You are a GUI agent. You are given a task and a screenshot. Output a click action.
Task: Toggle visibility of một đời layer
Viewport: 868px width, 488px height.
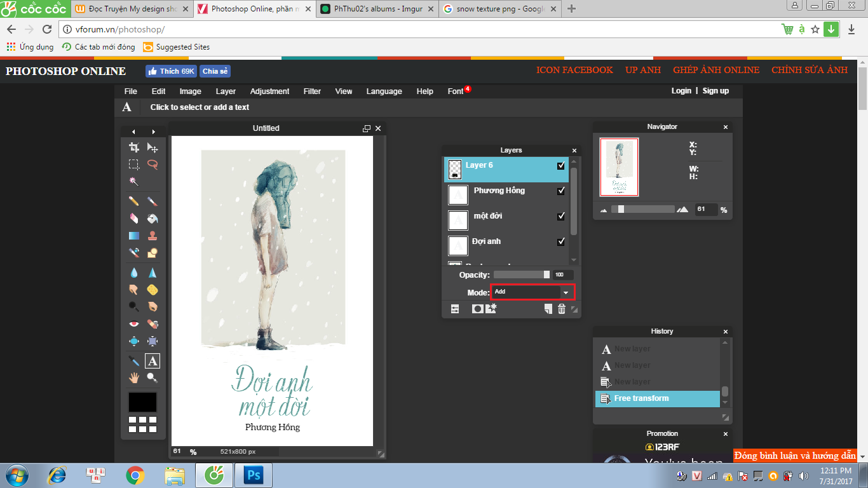(561, 217)
